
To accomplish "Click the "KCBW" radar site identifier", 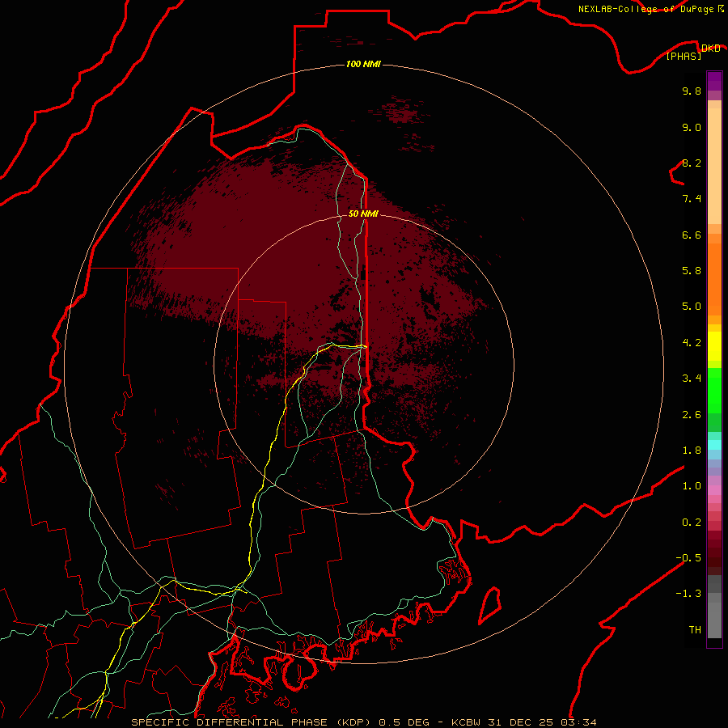I will coord(466,722).
